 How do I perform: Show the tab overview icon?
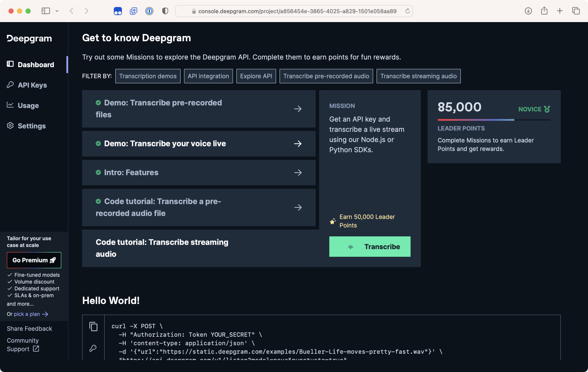576,11
